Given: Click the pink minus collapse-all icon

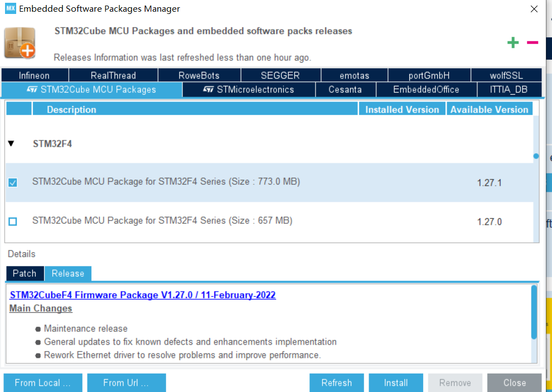Looking at the screenshot, I should [x=532, y=42].
